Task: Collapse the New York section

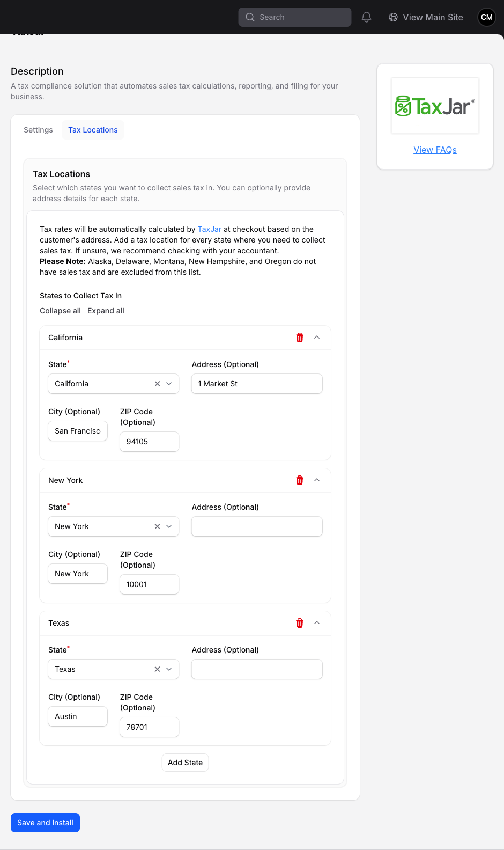Action: coord(317,480)
